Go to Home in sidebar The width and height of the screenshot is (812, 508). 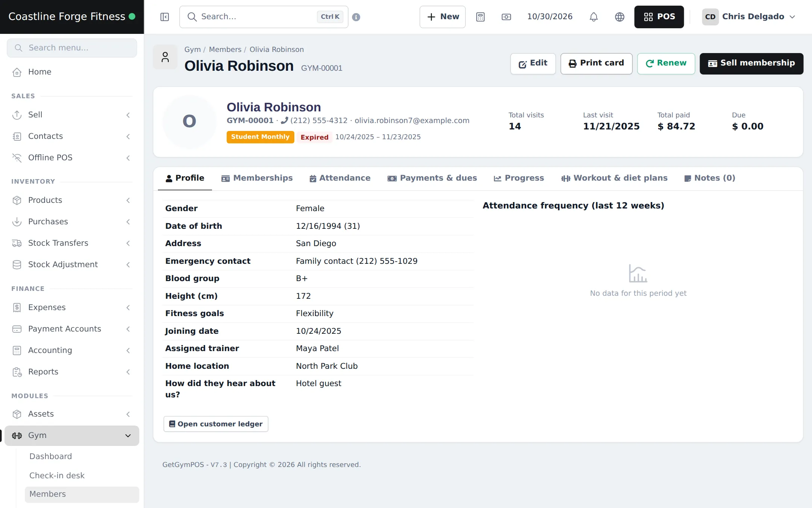[72, 72]
